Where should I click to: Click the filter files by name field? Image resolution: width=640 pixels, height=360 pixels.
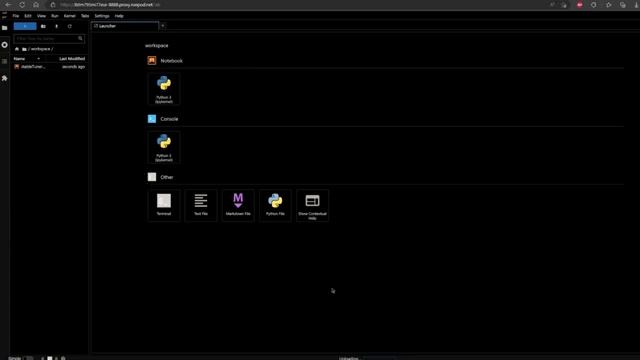[x=49, y=39]
